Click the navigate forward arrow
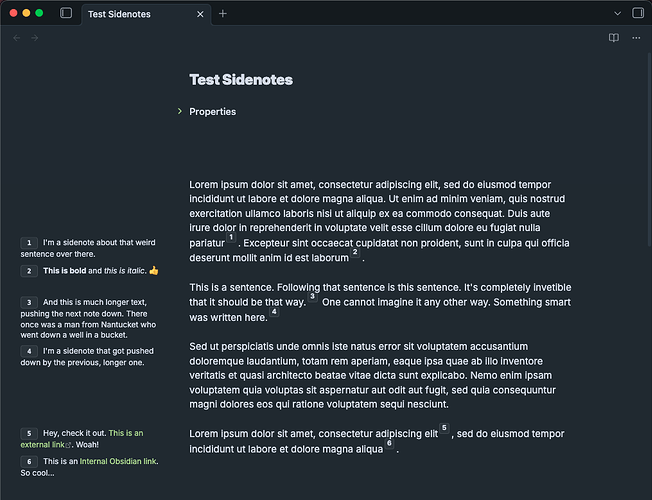 point(35,38)
